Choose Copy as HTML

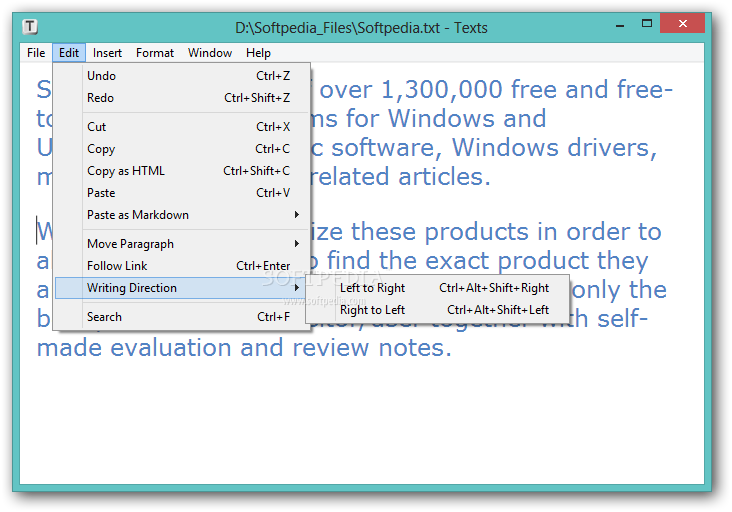tap(182, 171)
